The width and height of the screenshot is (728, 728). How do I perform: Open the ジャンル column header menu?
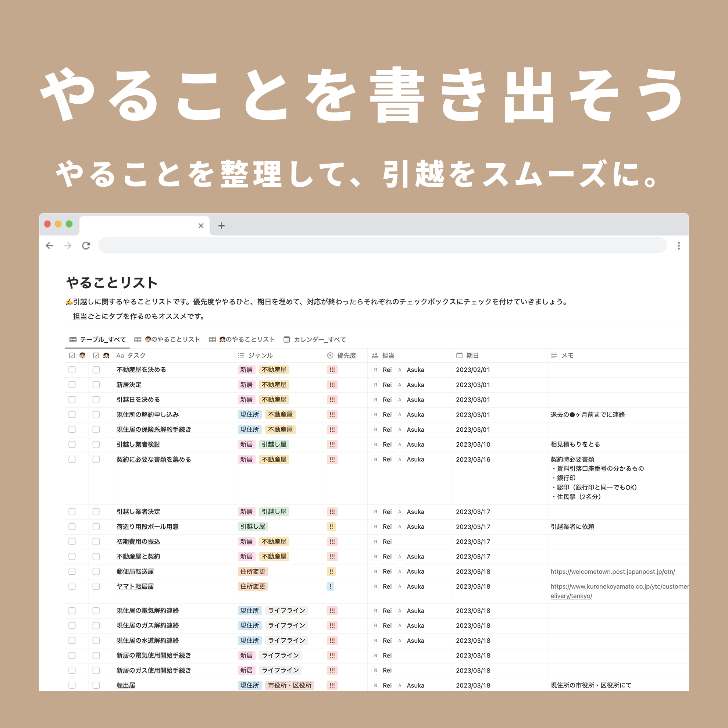pos(260,355)
